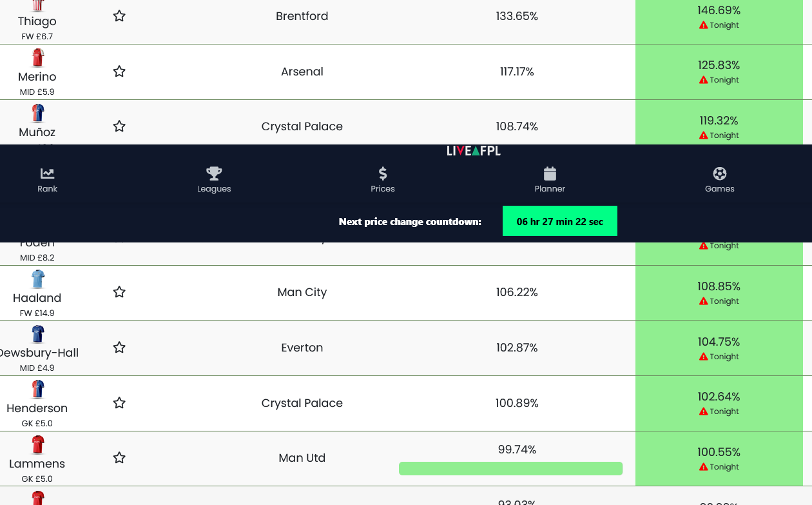Open the Rank chart icon
This screenshot has height=505, width=812.
[x=47, y=173]
